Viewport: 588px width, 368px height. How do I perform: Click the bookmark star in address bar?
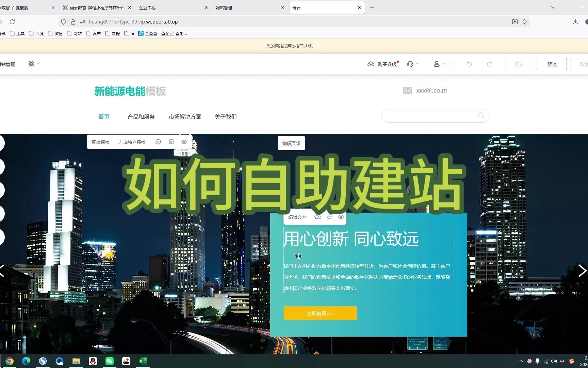[524, 22]
